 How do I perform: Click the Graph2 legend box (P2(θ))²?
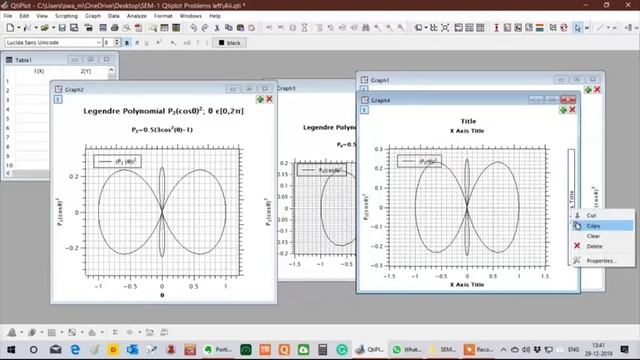coord(118,161)
